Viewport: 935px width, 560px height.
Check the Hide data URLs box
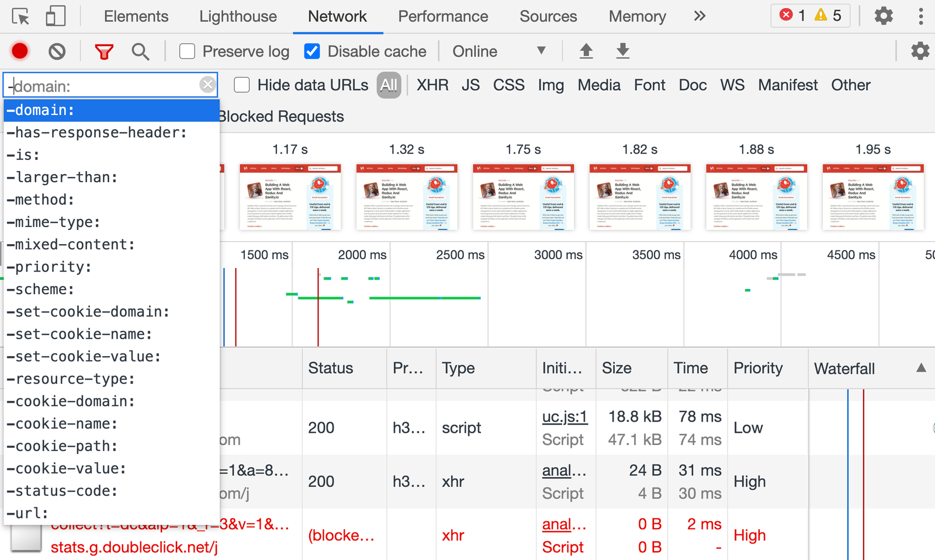tap(242, 85)
